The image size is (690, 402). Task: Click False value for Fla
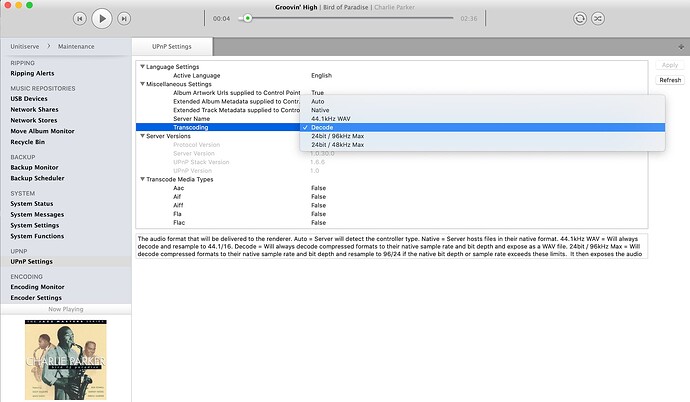pyautogui.click(x=319, y=214)
